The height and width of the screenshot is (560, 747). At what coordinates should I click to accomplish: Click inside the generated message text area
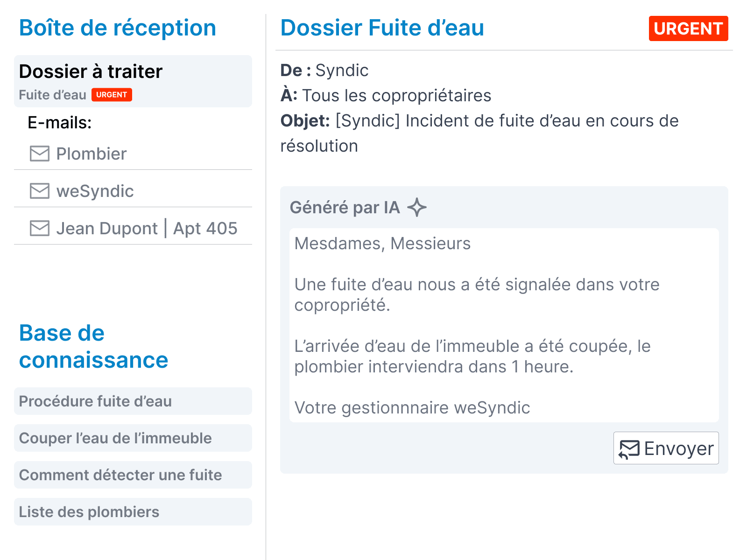pyautogui.click(x=504, y=325)
